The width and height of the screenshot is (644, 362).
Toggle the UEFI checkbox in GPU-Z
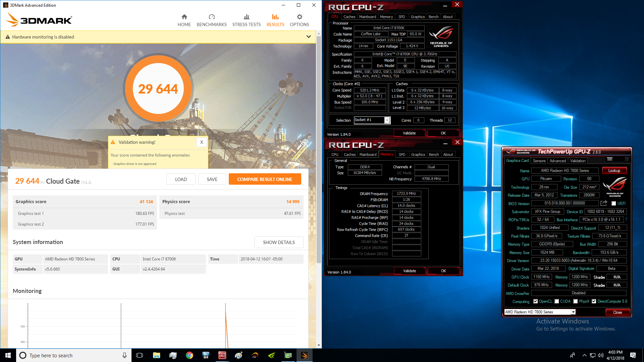tap(613, 203)
